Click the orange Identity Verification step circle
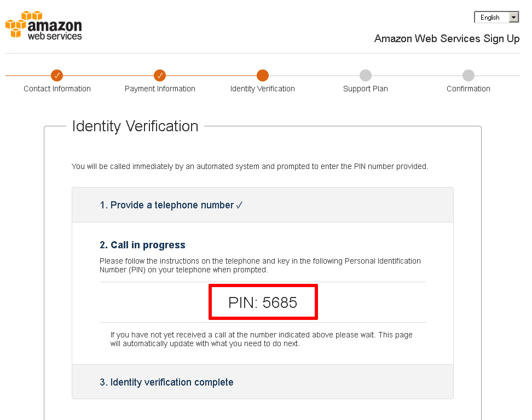 coord(263,75)
